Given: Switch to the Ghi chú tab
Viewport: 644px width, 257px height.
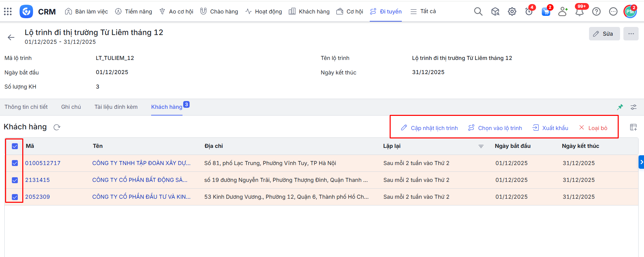Looking at the screenshot, I should 71,107.
